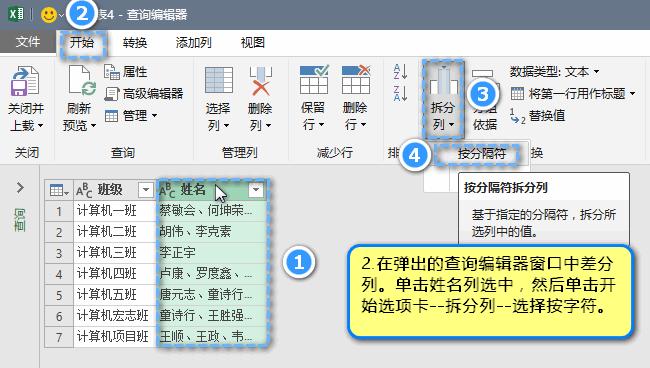Select the 姓名 column header
This screenshot has height=368, width=650.
pos(211,190)
